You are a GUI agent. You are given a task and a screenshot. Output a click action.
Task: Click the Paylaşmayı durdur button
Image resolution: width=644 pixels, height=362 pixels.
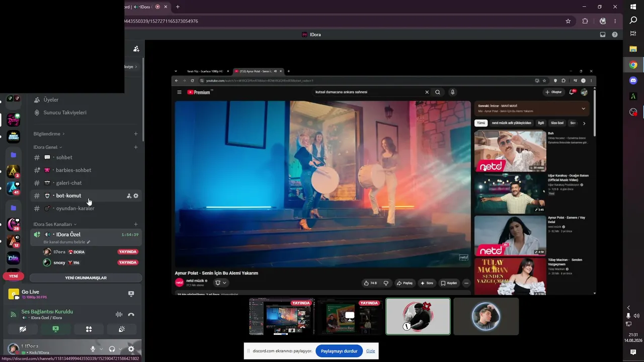339,351
